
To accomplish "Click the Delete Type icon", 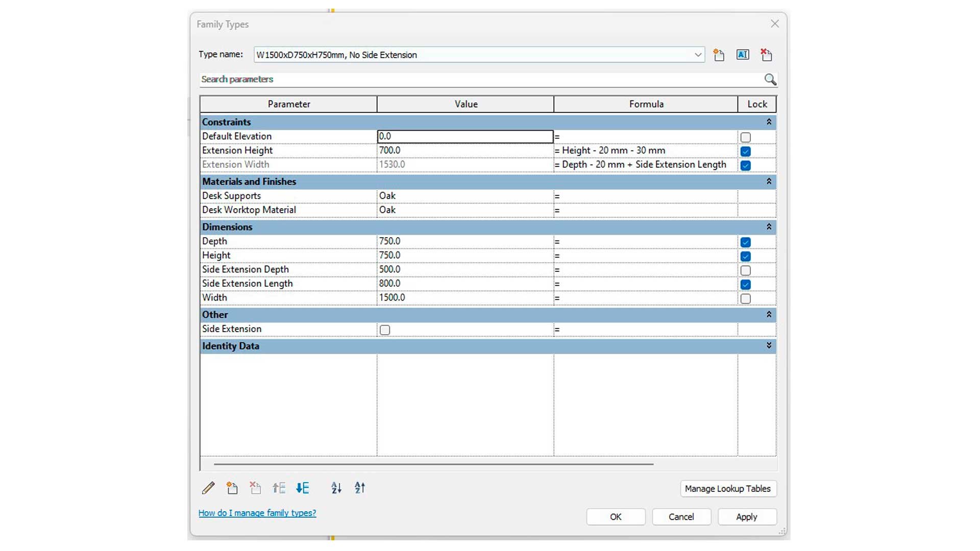I will [766, 55].
